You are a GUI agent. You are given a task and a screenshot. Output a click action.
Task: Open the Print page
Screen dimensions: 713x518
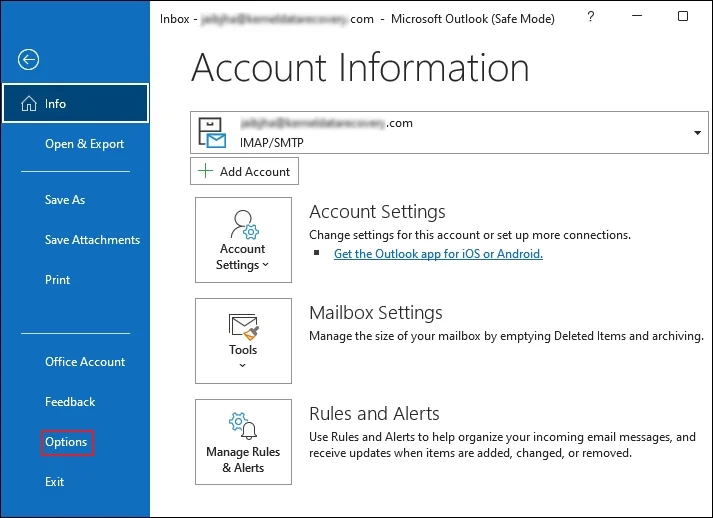pos(57,280)
